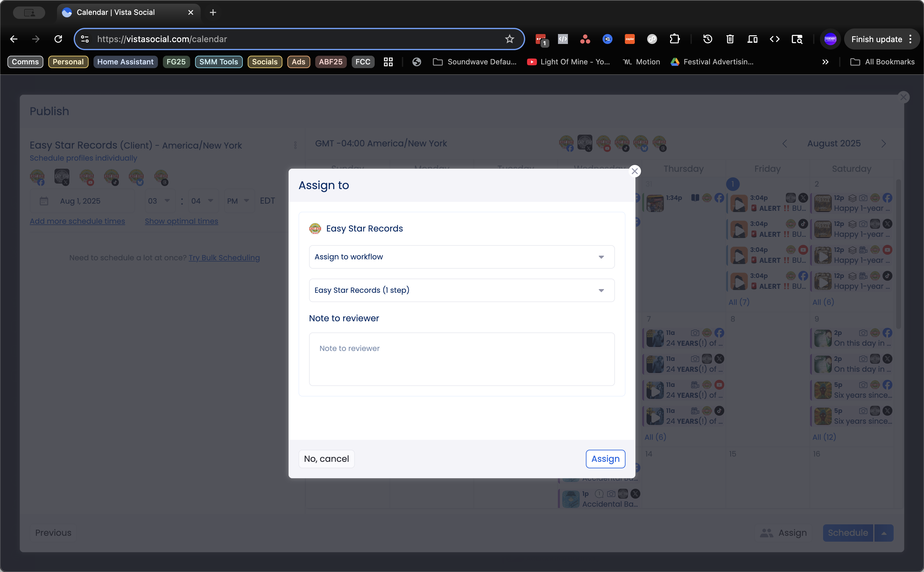Select the YouTube profile icon

click(x=88, y=177)
